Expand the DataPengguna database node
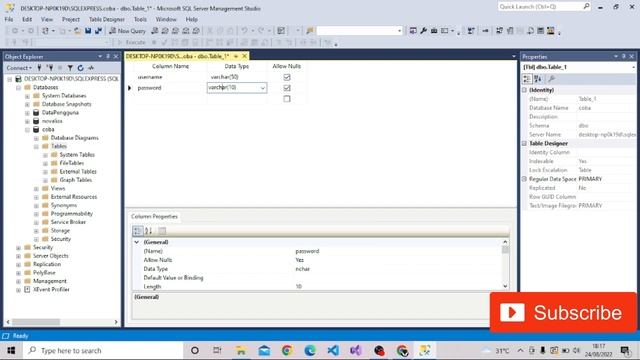Image resolution: width=640 pixels, height=360 pixels. 27,113
